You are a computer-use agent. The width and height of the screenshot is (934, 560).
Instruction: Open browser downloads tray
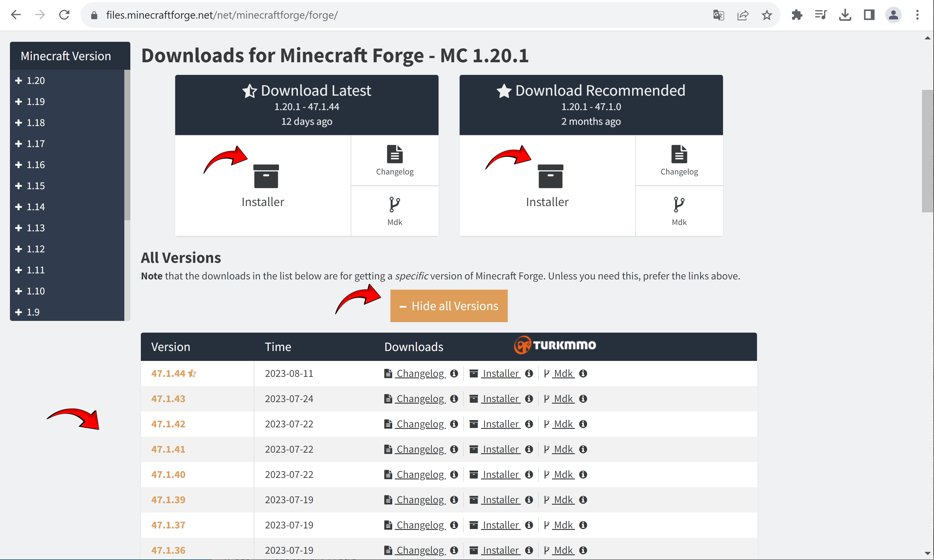click(845, 15)
